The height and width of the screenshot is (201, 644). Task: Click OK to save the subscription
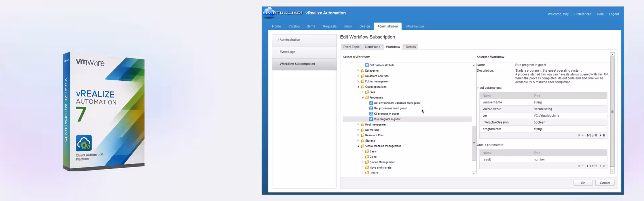[583, 183]
